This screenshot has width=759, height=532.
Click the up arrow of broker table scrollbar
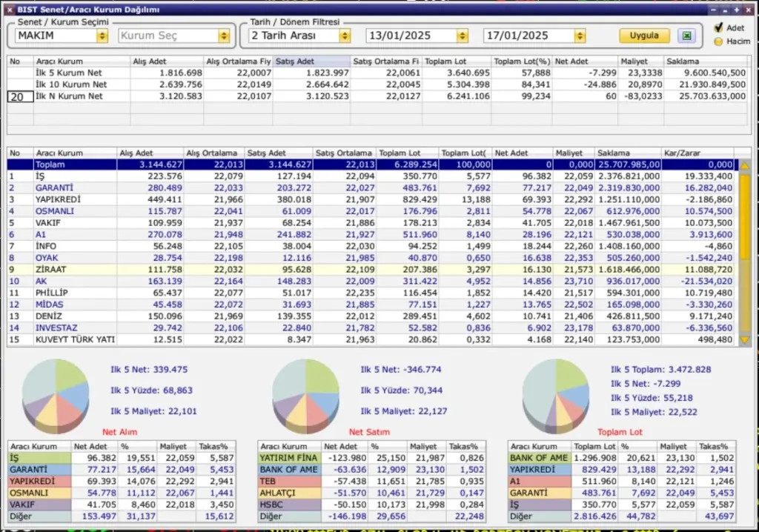tap(744, 165)
